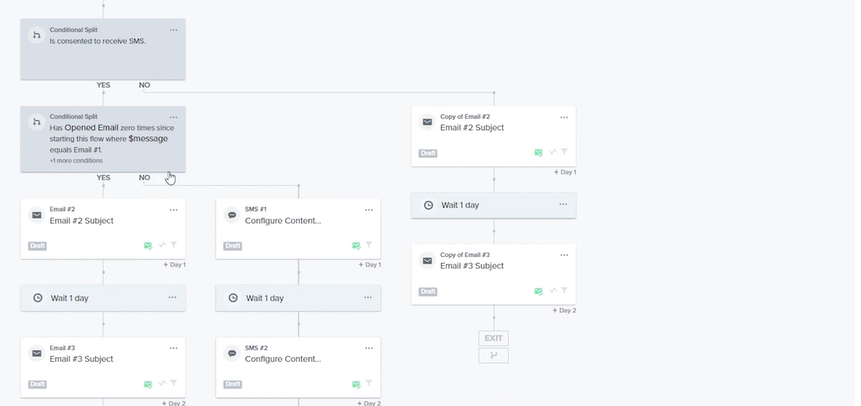Click the branch icon below the EXIT box
This screenshot has height=406, width=861.
(x=493, y=355)
